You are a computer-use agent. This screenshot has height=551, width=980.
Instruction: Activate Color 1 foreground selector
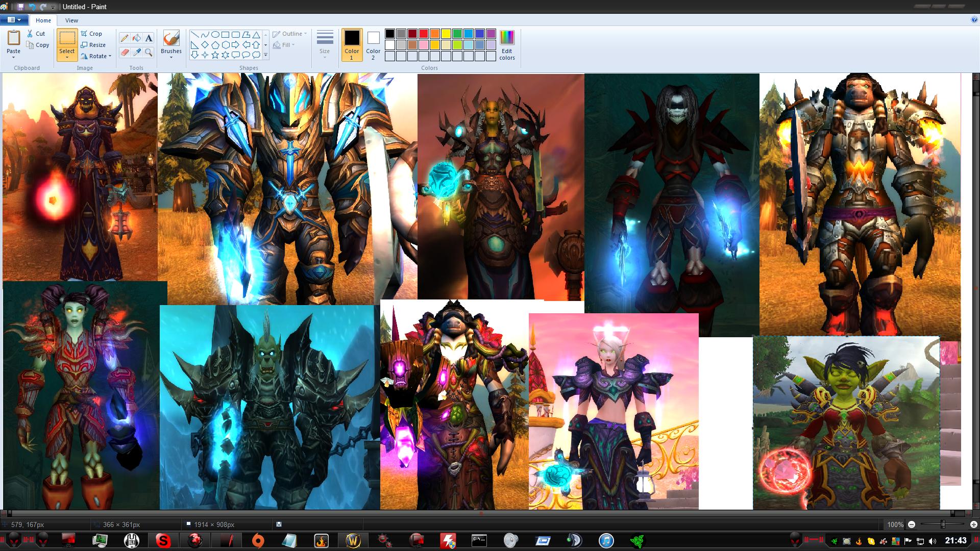point(352,45)
